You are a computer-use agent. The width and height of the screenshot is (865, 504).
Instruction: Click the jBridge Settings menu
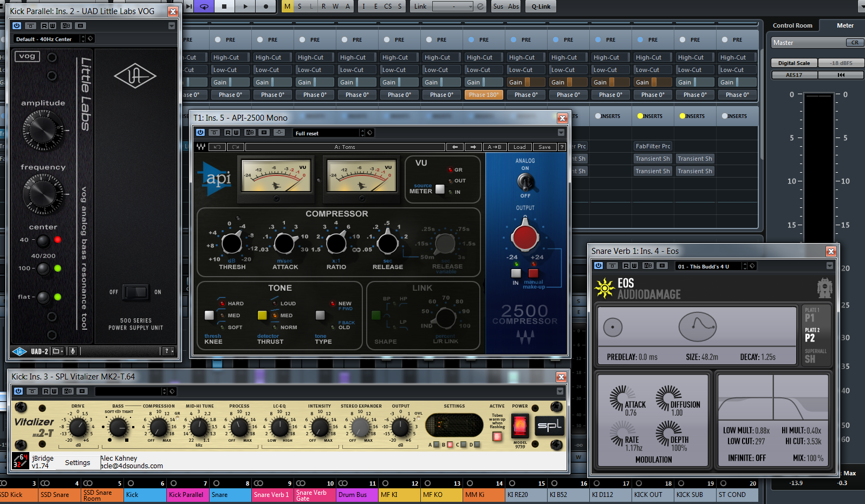point(77,462)
